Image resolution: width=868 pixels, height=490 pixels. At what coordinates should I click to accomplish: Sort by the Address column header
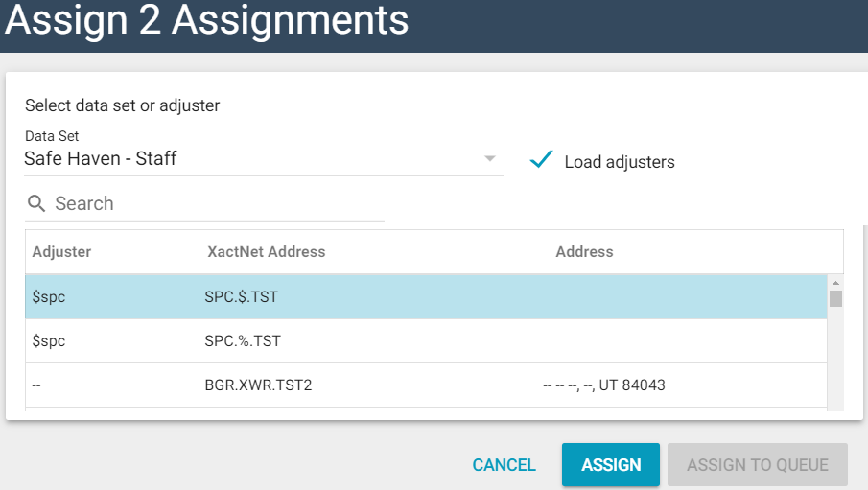(x=584, y=252)
